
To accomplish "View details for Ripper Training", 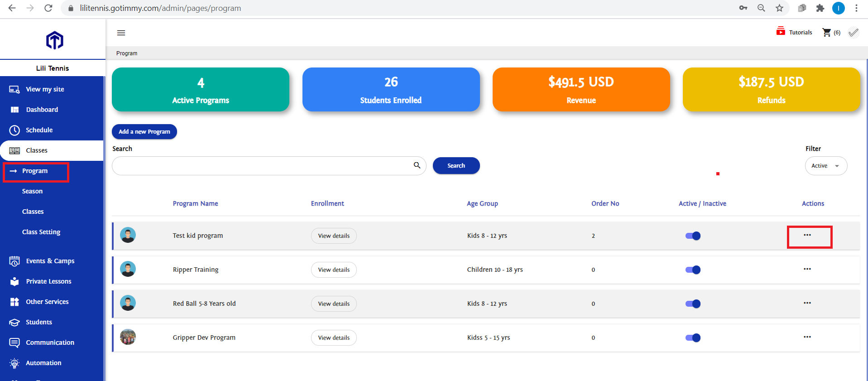I will click(334, 270).
